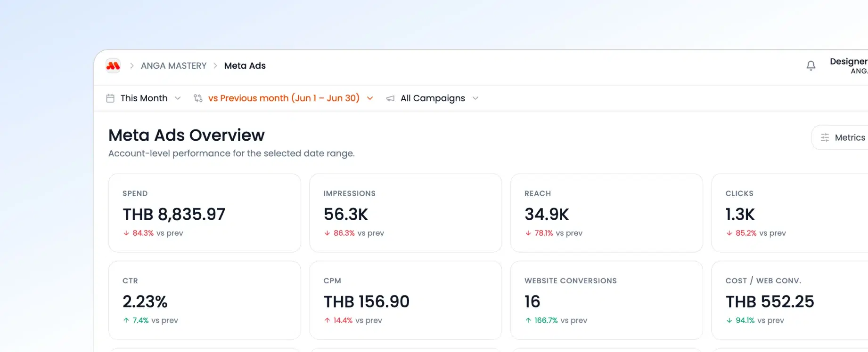The height and width of the screenshot is (352, 868).
Task: Click the Account-level performance subtitle
Action: (x=231, y=153)
